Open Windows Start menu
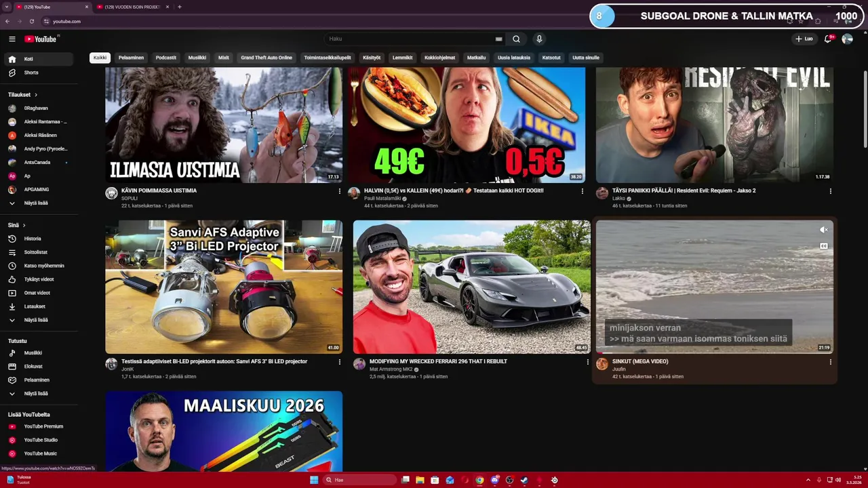Screen dimensions: 868x488 coord(314,480)
